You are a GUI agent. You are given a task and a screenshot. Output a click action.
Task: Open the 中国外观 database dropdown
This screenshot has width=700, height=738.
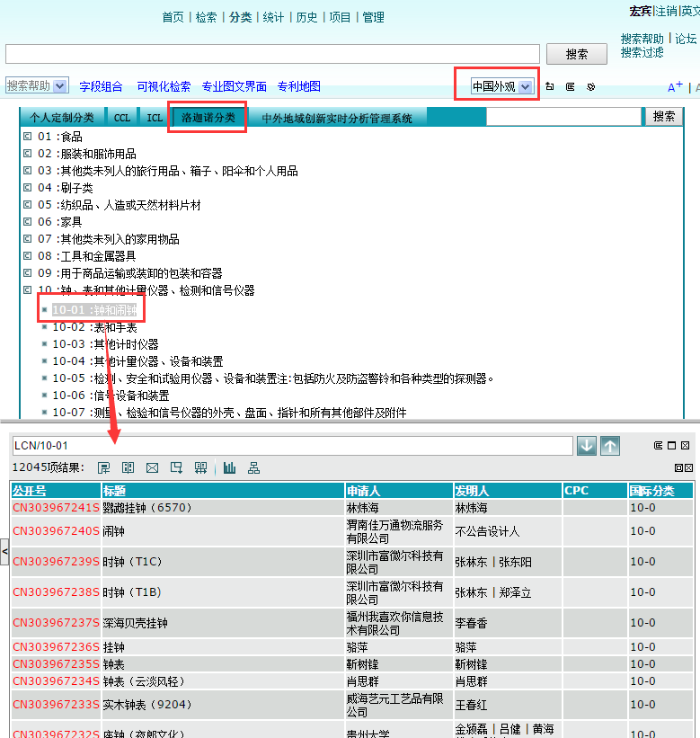(x=525, y=86)
